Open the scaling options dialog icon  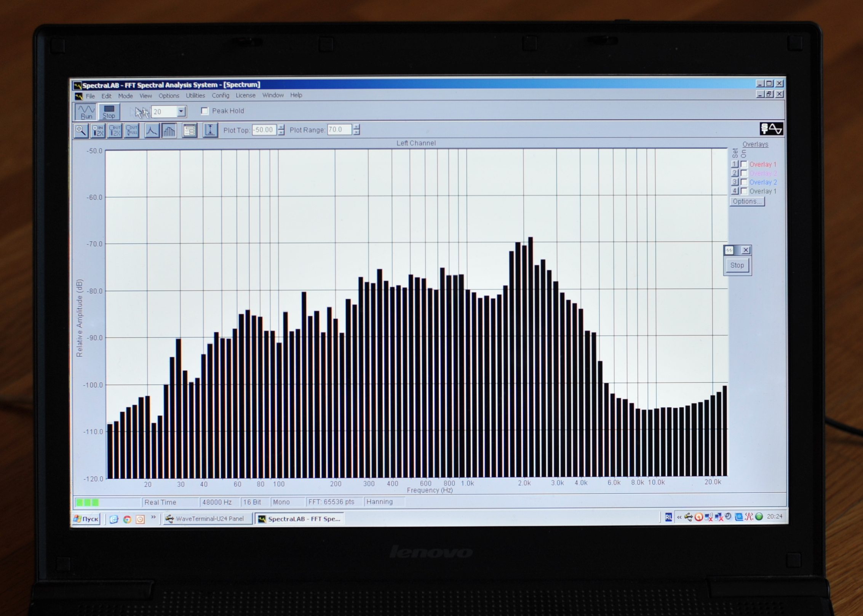[x=190, y=131]
